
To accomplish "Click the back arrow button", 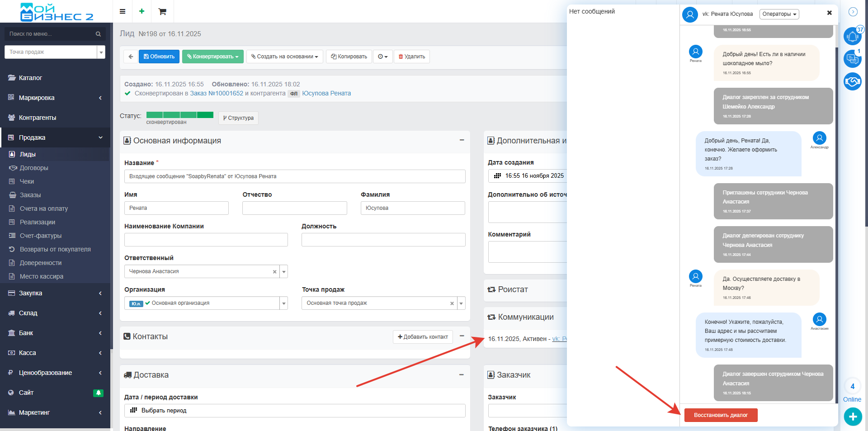I will 131,57.
